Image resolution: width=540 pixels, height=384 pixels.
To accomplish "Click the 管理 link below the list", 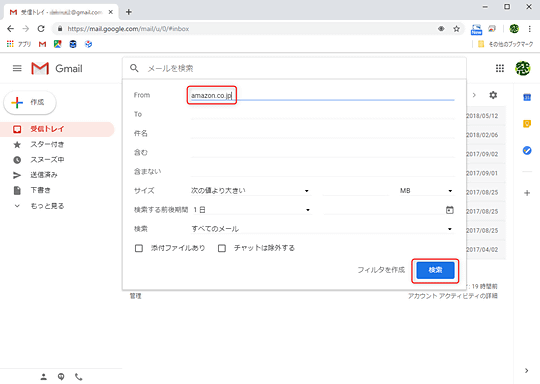I will tap(135, 296).
